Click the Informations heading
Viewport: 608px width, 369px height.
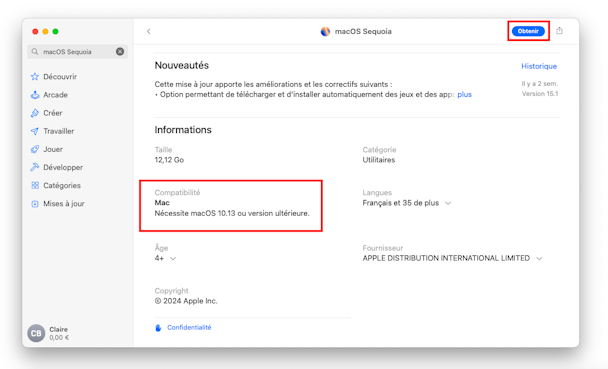point(183,130)
